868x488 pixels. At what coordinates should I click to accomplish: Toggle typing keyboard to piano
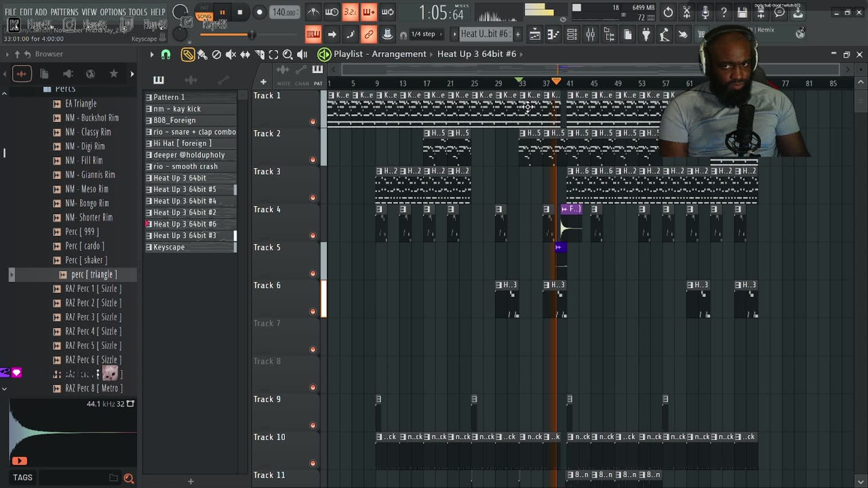click(313, 35)
